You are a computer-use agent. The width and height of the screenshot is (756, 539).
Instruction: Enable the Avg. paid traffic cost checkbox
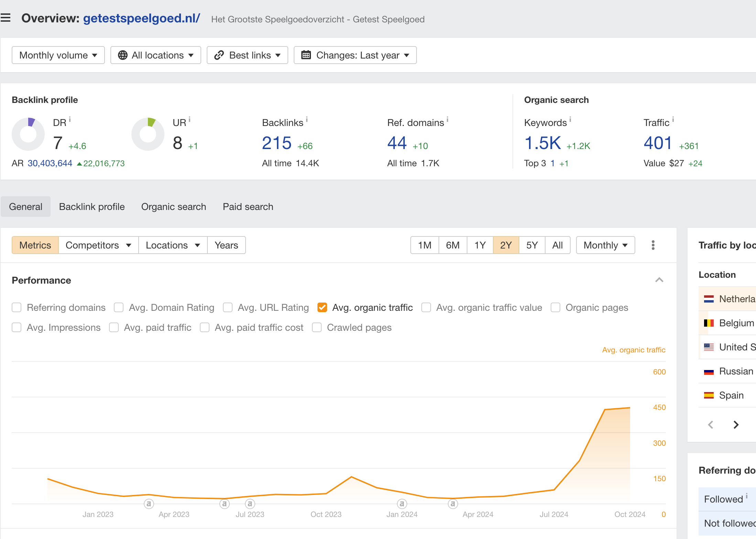205,327
